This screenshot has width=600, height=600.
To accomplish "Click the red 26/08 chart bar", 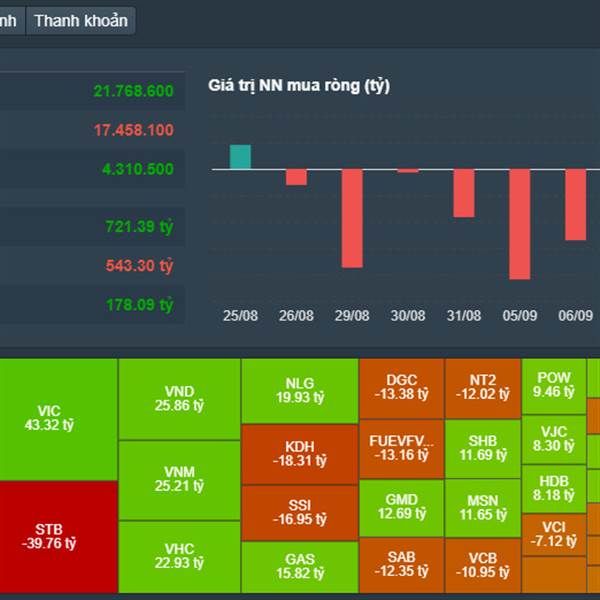I will click(x=296, y=177).
